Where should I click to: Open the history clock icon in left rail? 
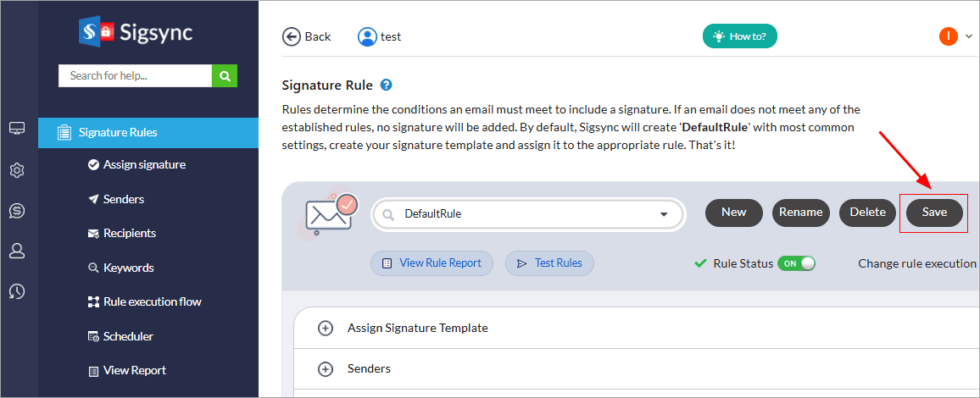pos(17,291)
